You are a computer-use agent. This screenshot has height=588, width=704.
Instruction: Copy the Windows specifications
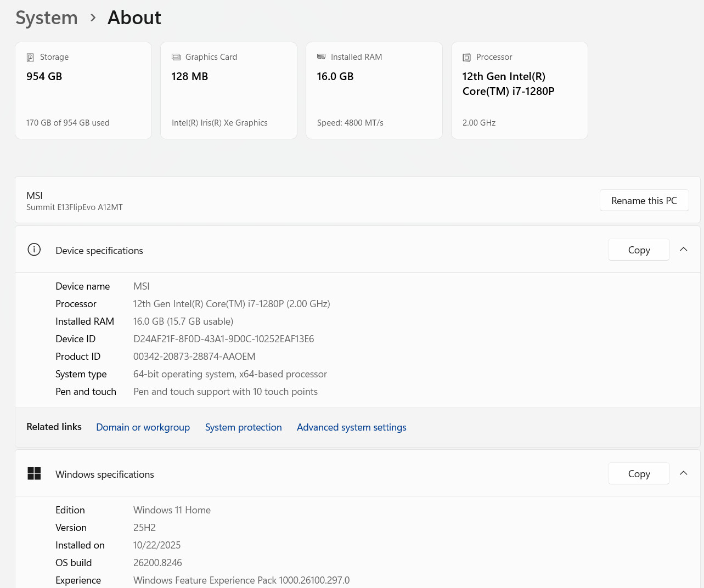[639, 473]
